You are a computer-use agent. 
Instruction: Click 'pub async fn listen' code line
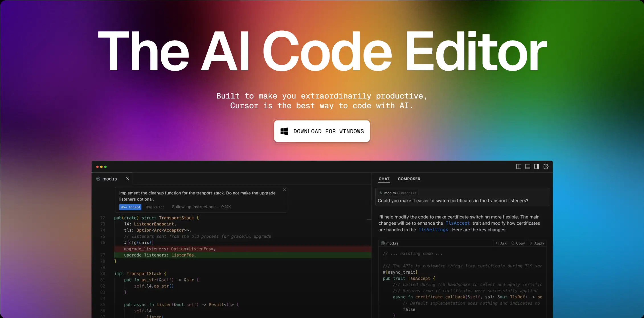pyautogui.click(x=181, y=305)
